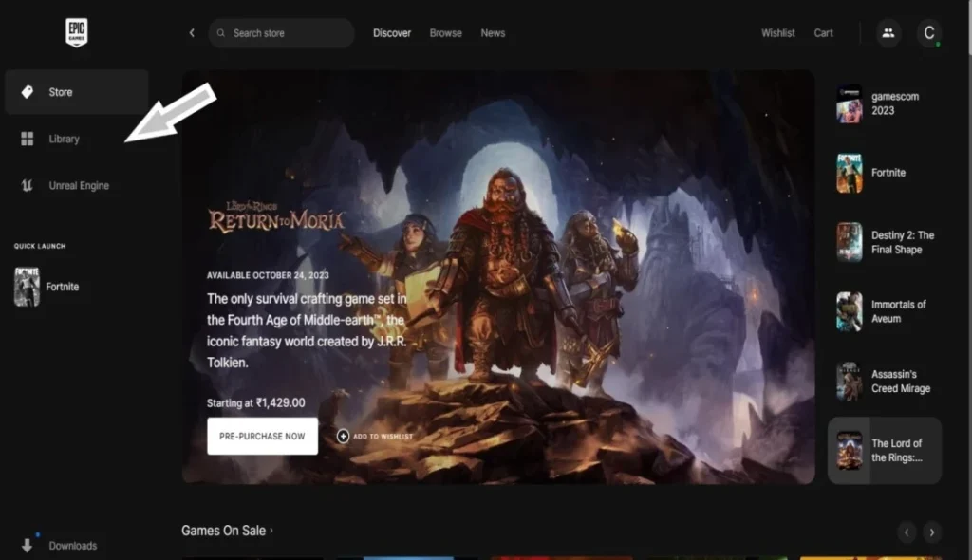
Task: Click the Quick Launch heading
Action: 40,246
